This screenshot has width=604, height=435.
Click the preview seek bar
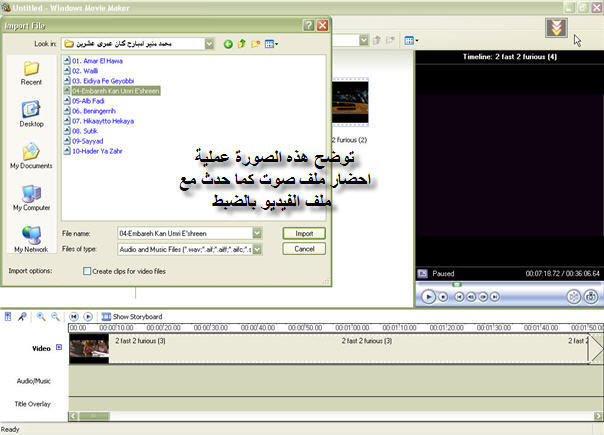(x=508, y=284)
